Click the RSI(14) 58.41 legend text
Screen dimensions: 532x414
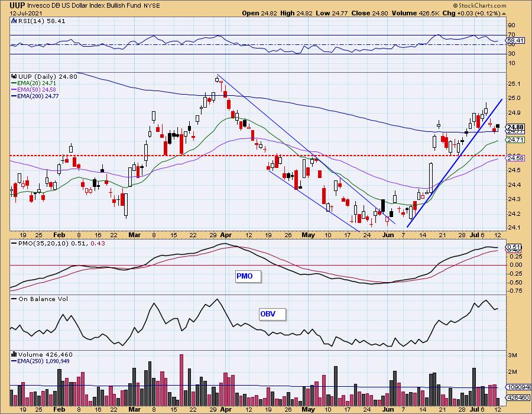pyautogui.click(x=41, y=21)
